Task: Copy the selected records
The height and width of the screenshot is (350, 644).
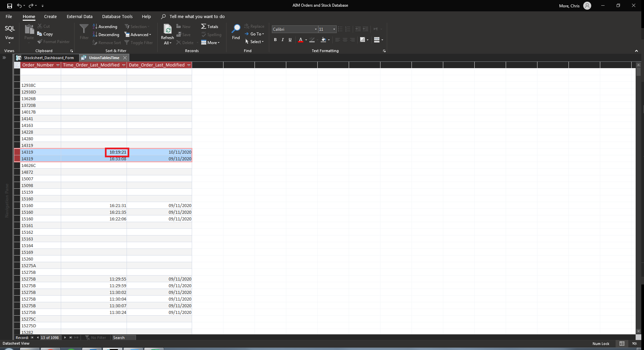Action: pos(45,34)
